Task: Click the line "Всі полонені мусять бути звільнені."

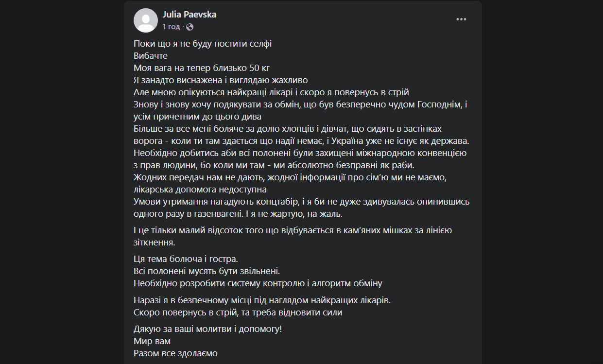Action: point(207,271)
